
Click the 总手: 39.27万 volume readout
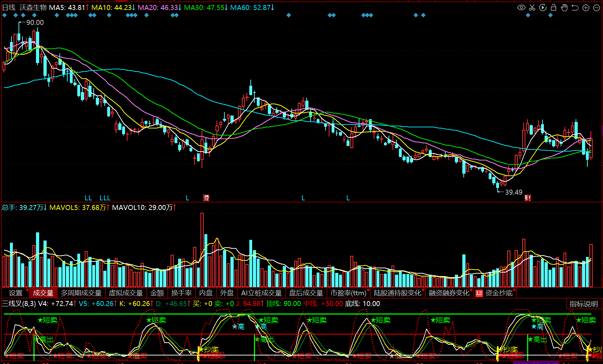(25, 207)
